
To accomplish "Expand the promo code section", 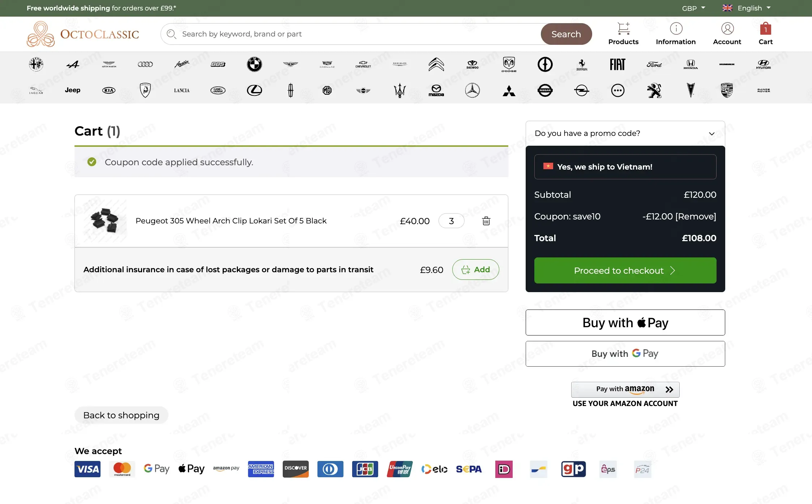I will [625, 133].
